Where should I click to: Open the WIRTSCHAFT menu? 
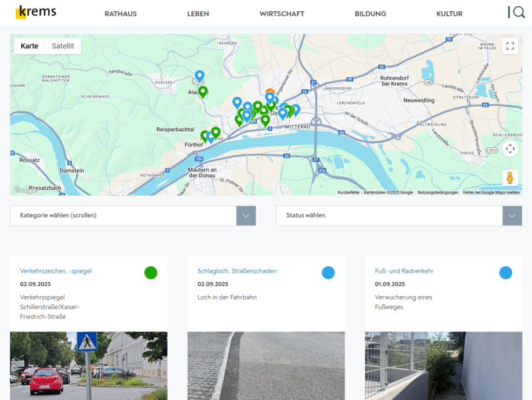(282, 13)
